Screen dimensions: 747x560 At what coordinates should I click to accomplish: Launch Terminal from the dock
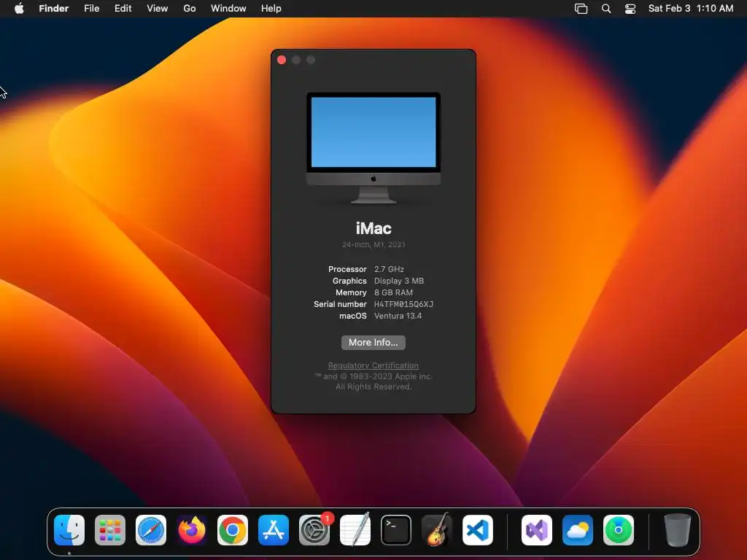point(396,530)
